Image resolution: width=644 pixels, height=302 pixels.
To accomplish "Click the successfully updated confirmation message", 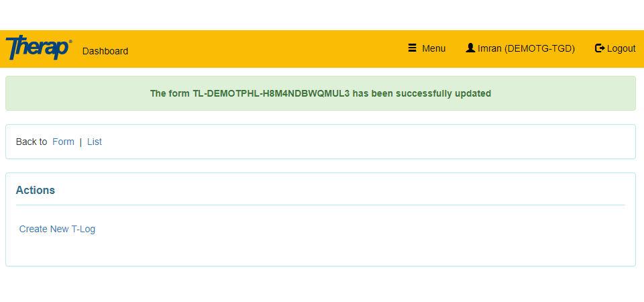I will [x=321, y=93].
